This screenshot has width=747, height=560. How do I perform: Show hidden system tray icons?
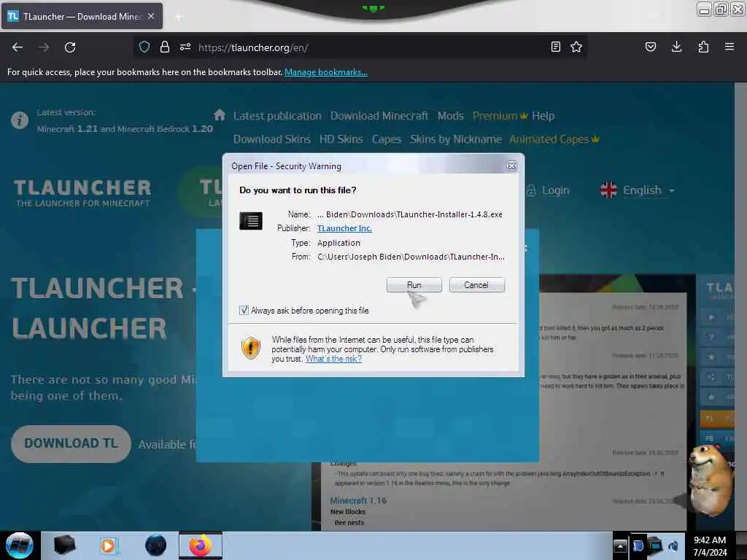click(x=620, y=545)
